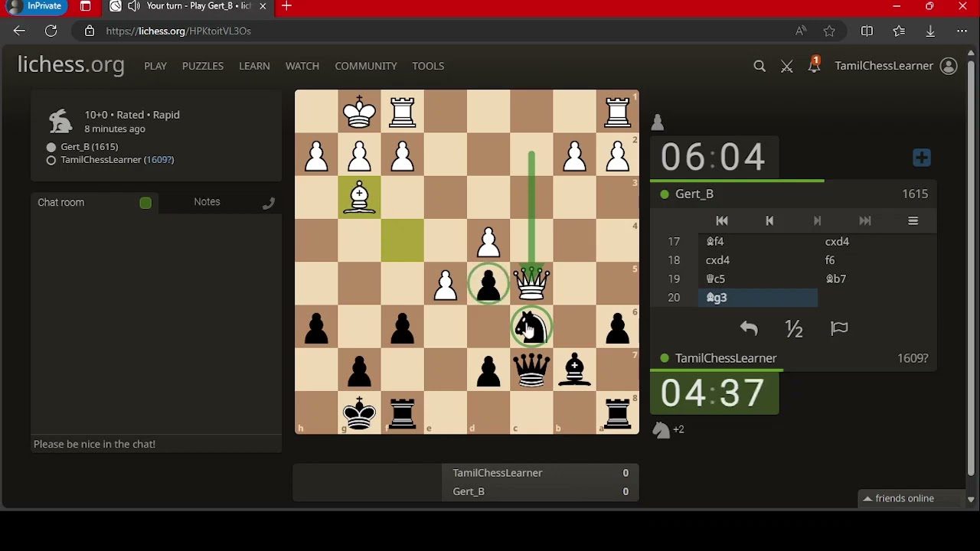980x551 pixels.
Task: Step forward one move
Action: click(817, 221)
